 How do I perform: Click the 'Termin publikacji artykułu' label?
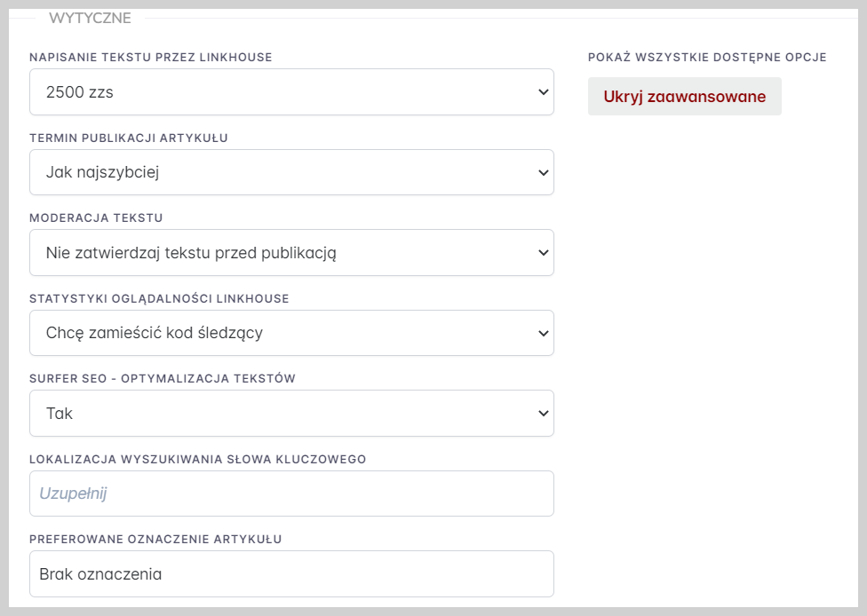click(x=129, y=138)
